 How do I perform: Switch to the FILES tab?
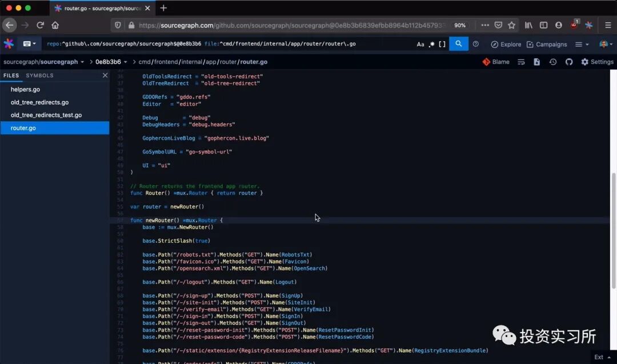click(x=11, y=75)
